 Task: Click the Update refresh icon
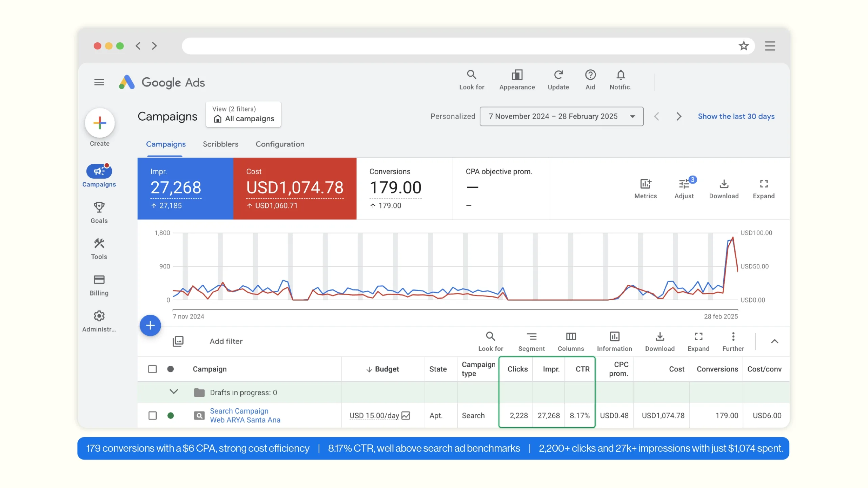(x=558, y=75)
